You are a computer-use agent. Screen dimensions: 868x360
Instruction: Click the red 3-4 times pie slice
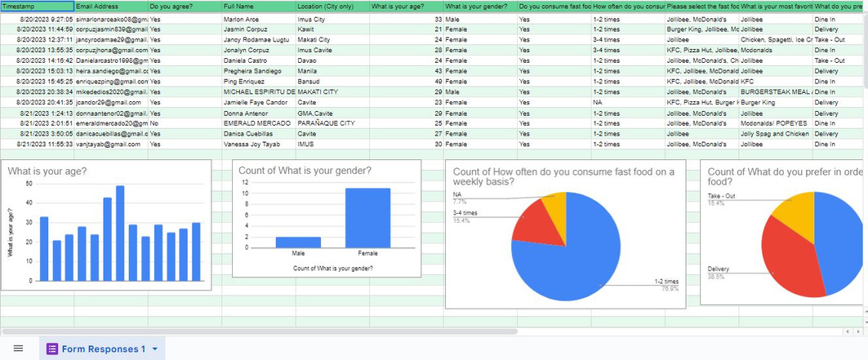pos(536,221)
